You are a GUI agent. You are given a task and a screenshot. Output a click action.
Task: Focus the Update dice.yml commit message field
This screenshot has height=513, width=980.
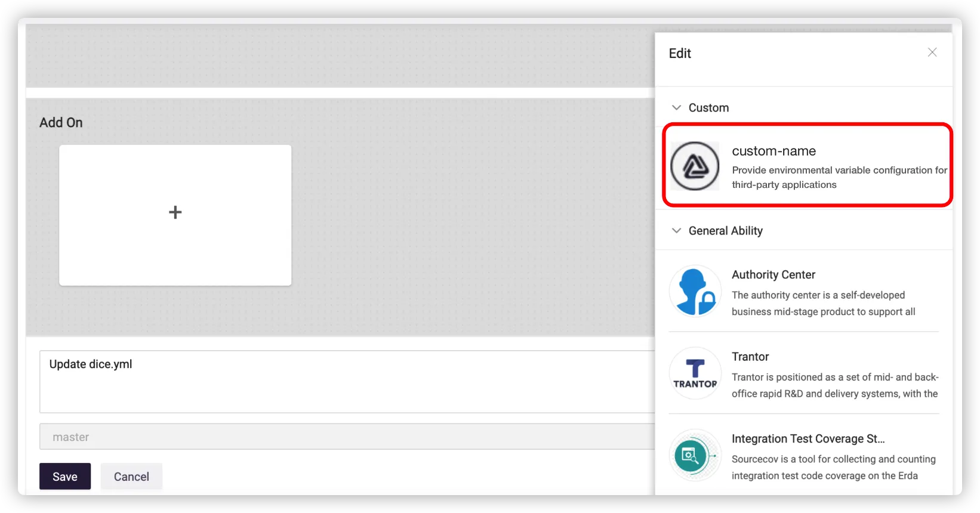(346, 382)
